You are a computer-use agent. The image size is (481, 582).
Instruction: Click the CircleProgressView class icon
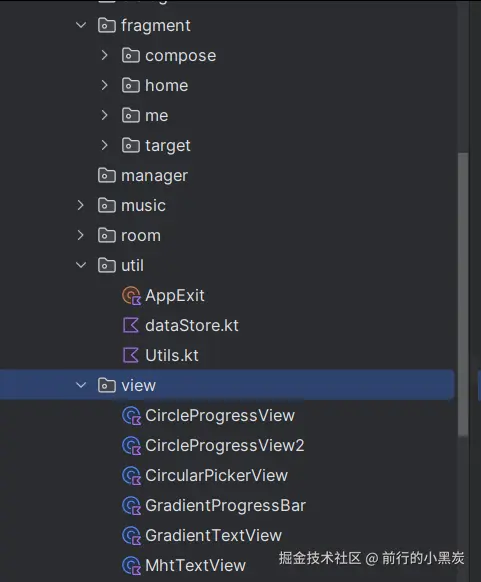[x=131, y=416]
